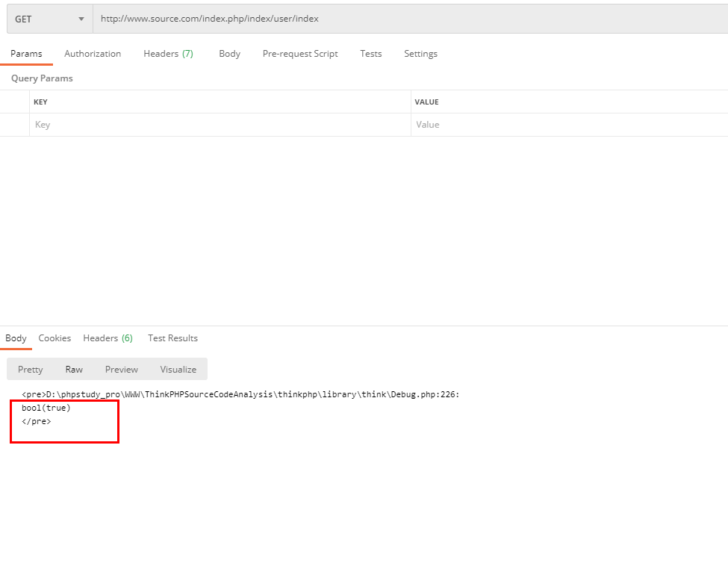Open the Tests tab

click(x=371, y=54)
